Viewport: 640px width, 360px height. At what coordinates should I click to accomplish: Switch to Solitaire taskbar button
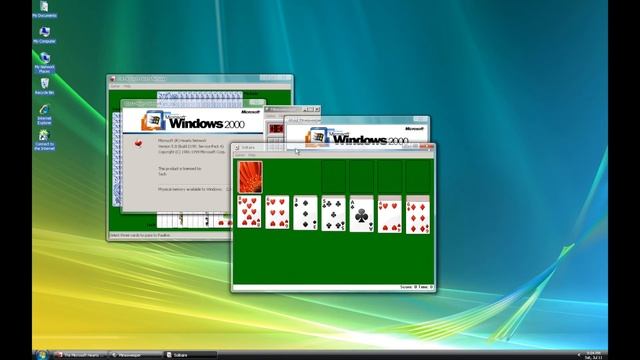(x=191, y=355)
